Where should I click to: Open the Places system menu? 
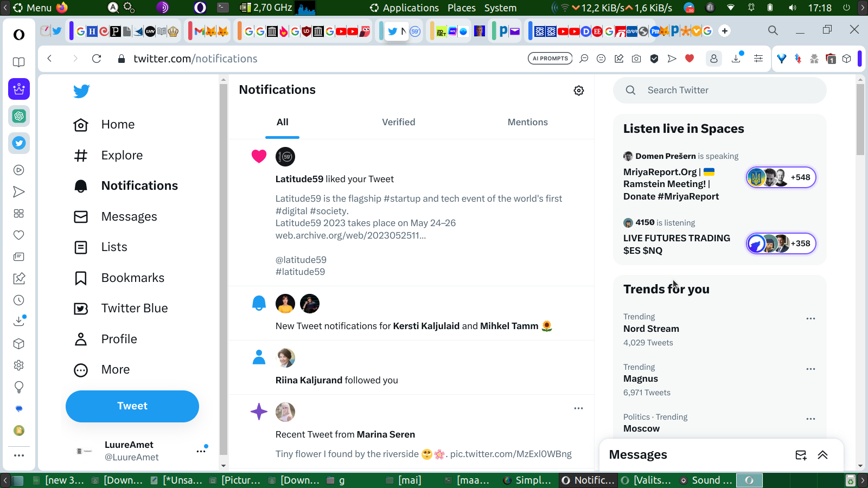(462, 8)
